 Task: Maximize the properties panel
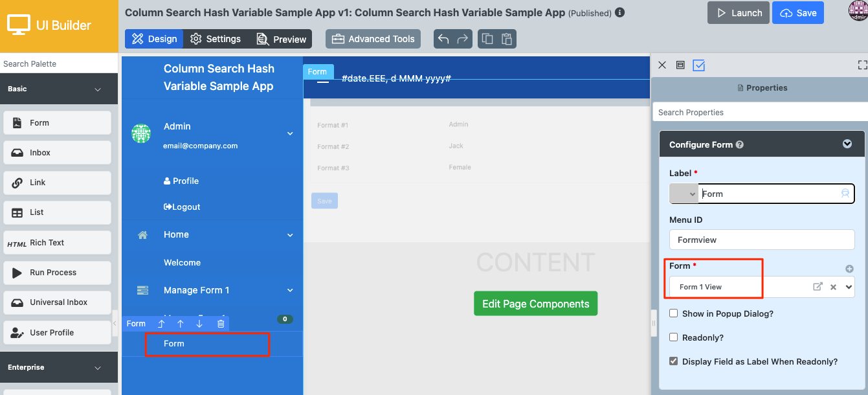click(862, 65)
